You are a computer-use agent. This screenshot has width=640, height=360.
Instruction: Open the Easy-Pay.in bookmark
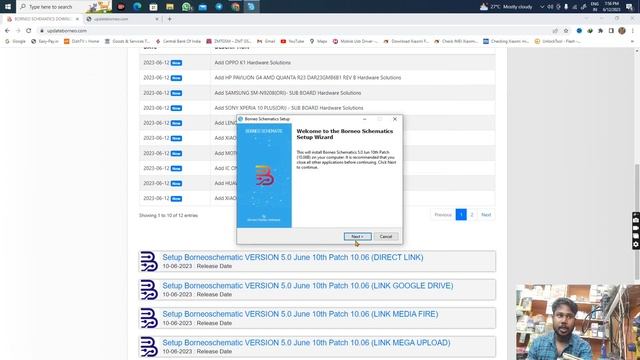point(45,41)
